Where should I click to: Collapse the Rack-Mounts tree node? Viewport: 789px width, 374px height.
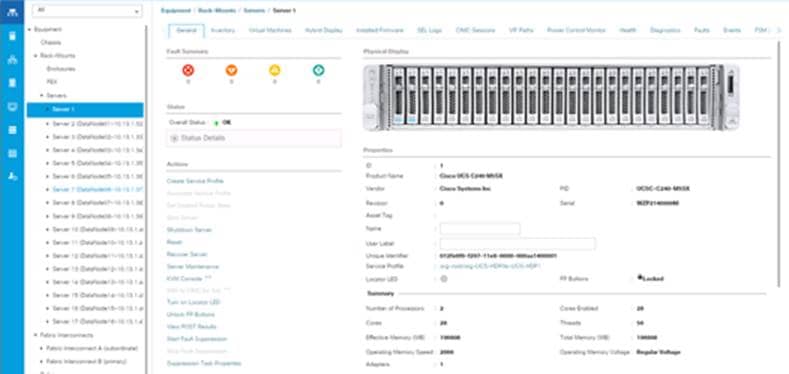[36, 56]
